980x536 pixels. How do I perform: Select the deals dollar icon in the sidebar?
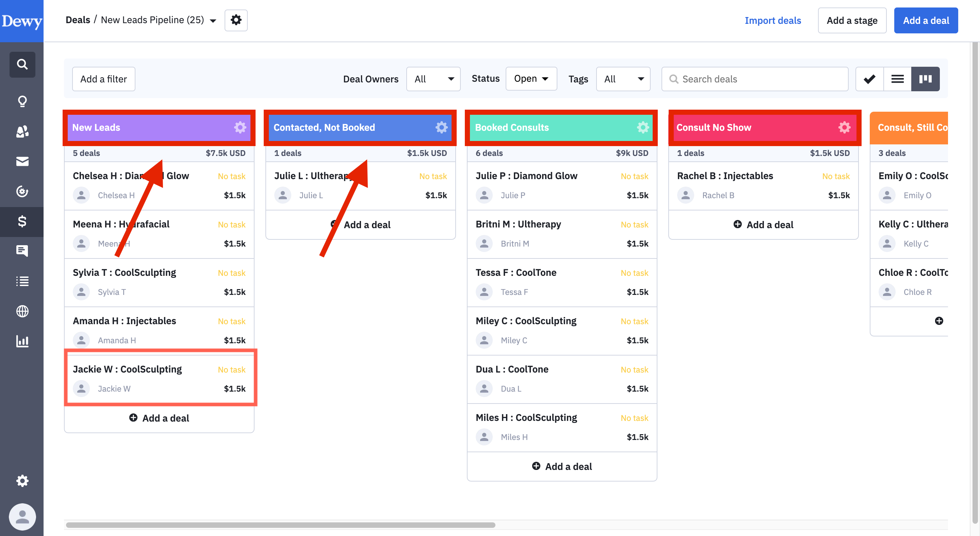[x=22, y=222]
